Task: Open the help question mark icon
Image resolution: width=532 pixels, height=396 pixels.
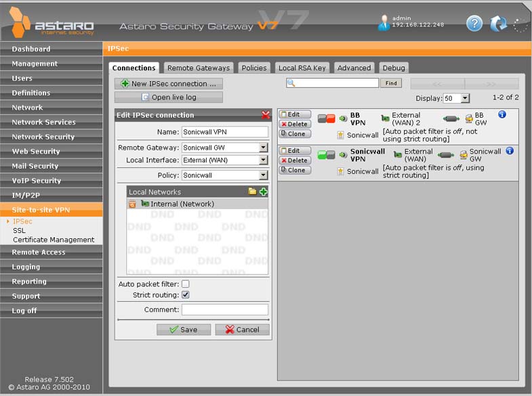Action: [x=474, y=24]
